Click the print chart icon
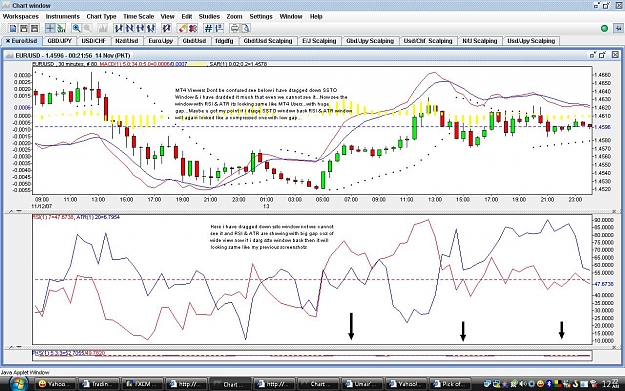The height and width of the screenshot is (391, 625). 235,28
